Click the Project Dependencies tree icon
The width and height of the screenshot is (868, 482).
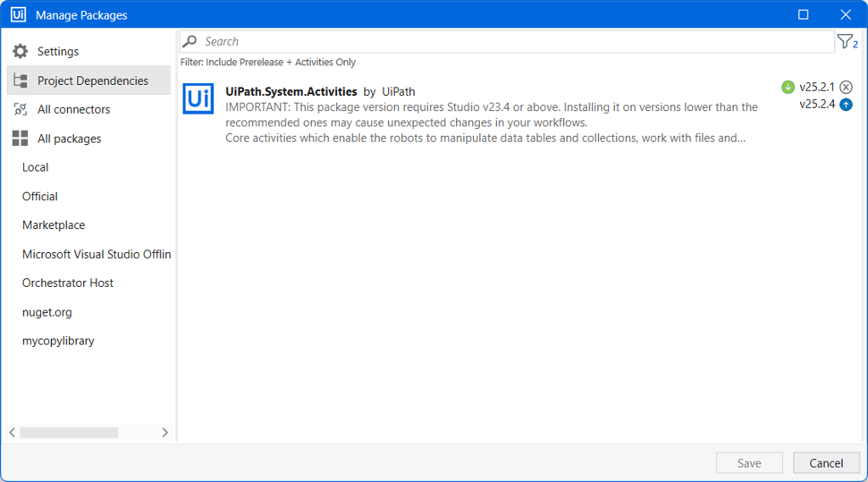coord(21,80)
